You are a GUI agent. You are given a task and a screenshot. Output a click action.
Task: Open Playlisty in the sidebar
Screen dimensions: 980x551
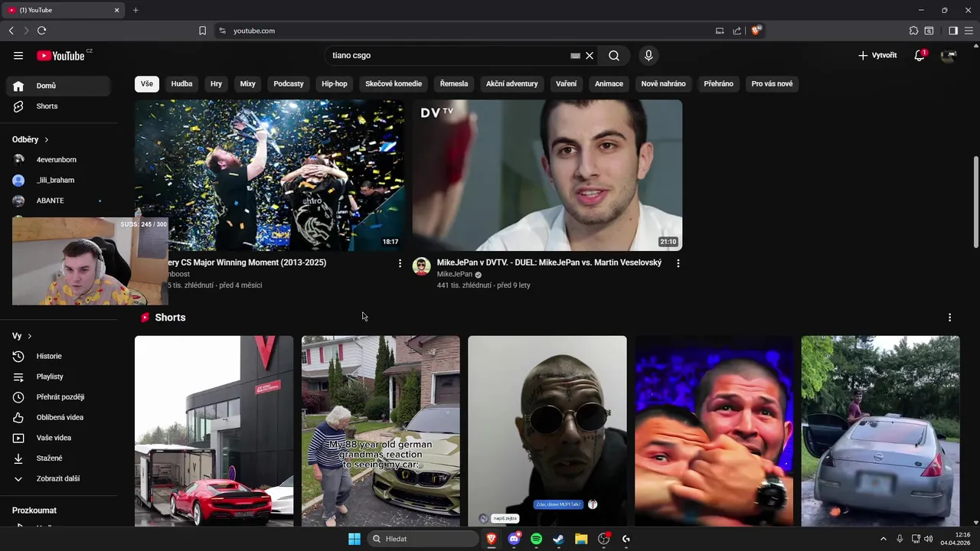58,377
